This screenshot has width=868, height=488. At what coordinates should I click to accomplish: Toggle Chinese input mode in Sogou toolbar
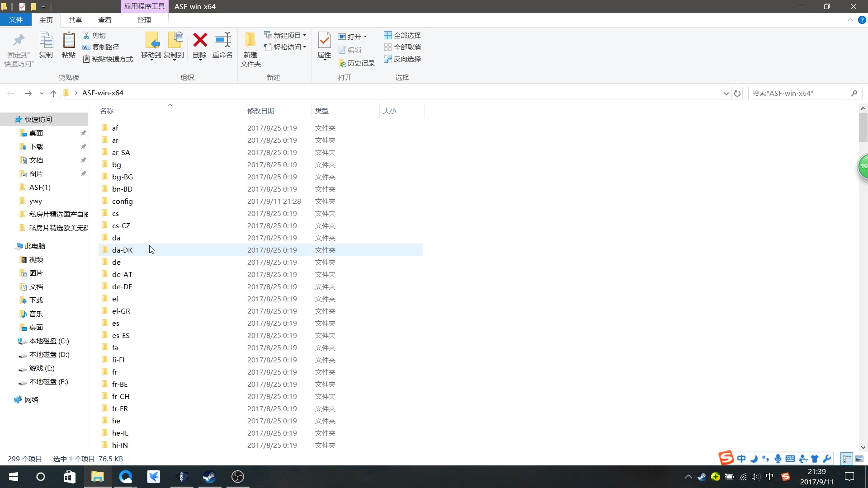741,459
